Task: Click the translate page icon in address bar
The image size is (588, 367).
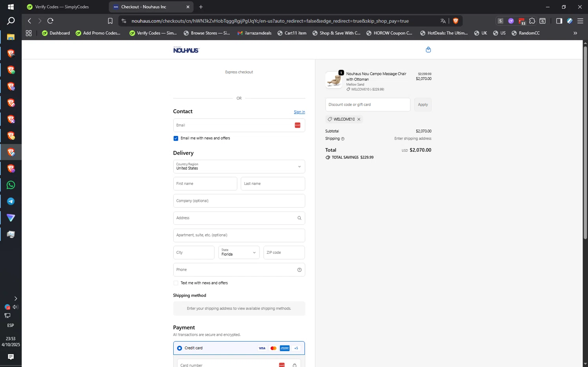Action: tap(443, 21)
